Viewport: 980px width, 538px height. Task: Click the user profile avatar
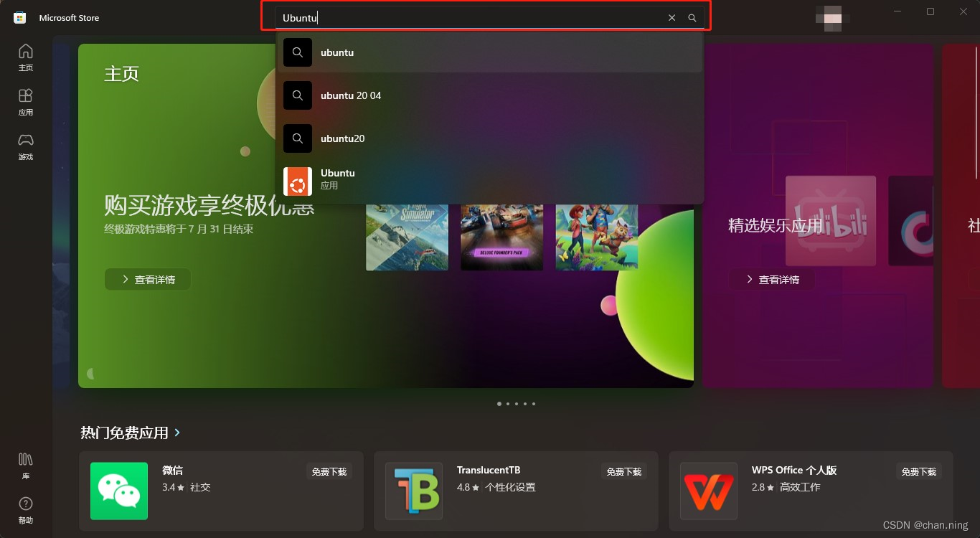pyautogui.click(x=833, y=18)
